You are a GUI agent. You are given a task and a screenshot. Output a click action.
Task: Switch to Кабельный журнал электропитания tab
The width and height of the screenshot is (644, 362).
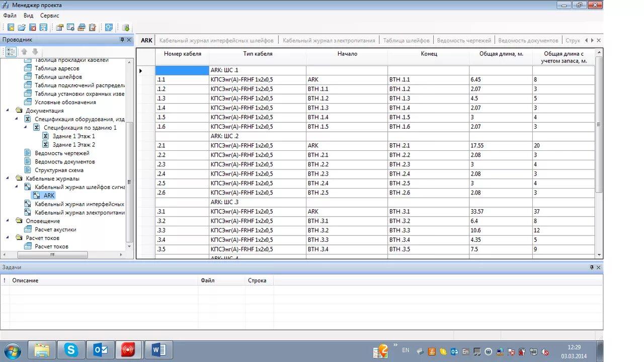329,40
